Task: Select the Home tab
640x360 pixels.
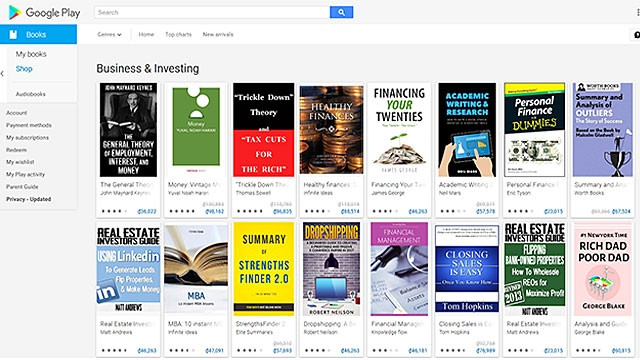Action: pyautogui.click(x=146, y=35)
